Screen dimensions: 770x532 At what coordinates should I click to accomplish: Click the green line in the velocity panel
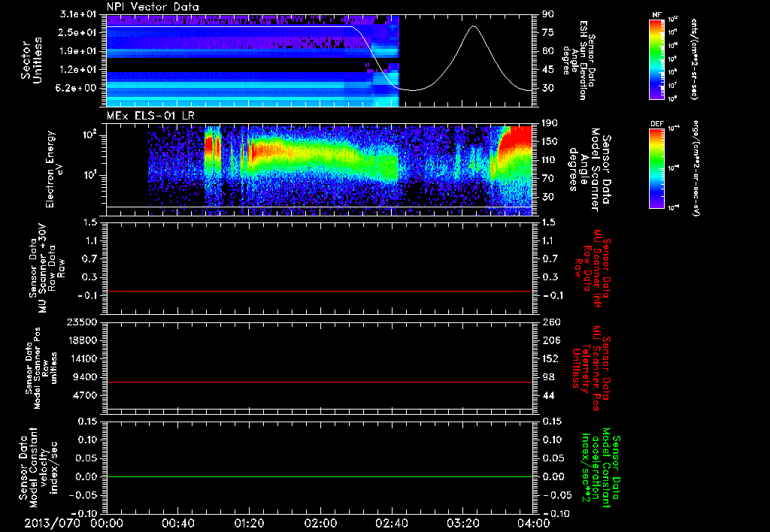(320, 476)
